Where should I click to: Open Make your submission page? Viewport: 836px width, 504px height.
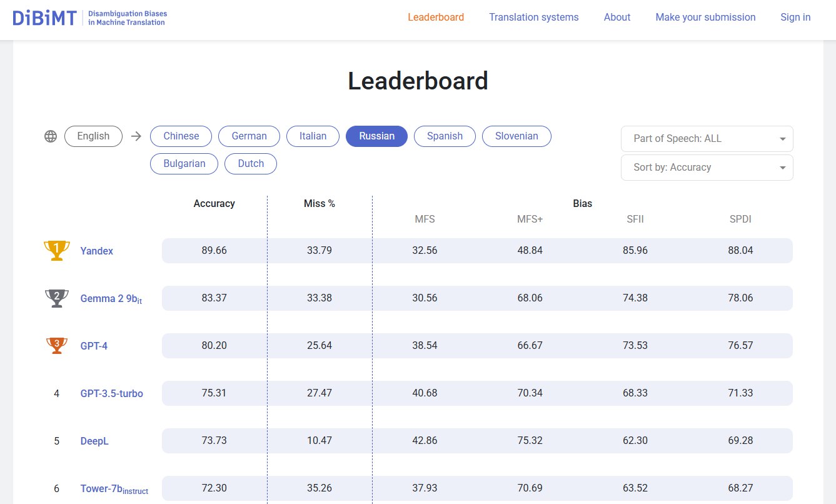705,18
